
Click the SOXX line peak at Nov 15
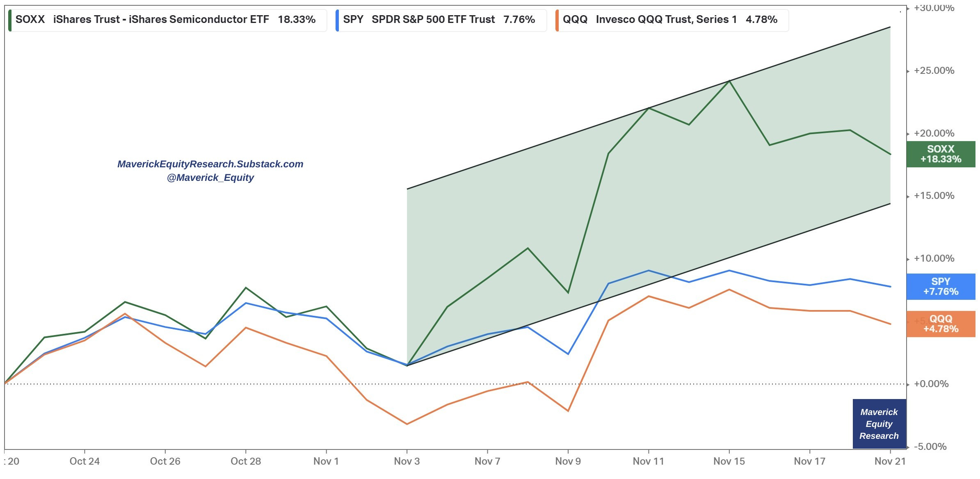[x=729, y=81]
